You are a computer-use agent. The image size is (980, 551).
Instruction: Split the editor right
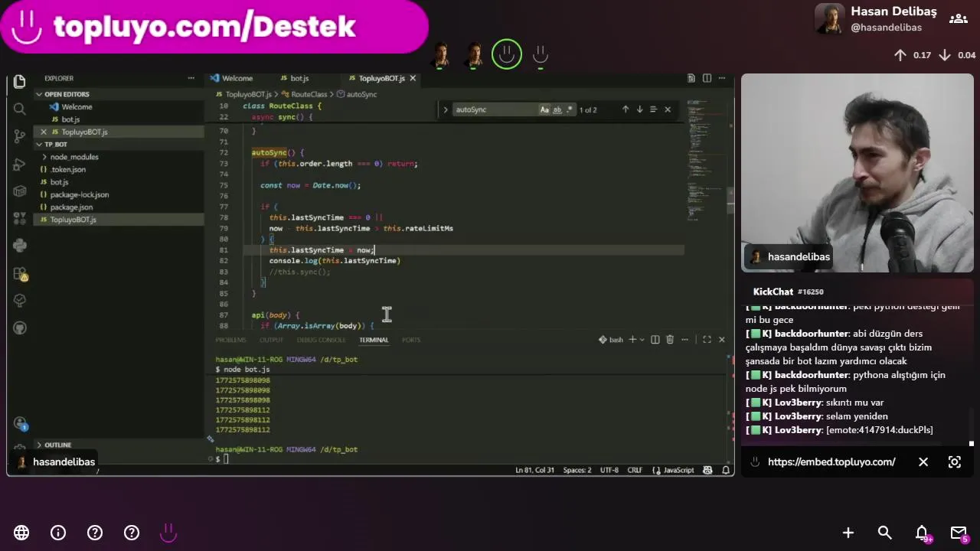click(x=707, y=78)
